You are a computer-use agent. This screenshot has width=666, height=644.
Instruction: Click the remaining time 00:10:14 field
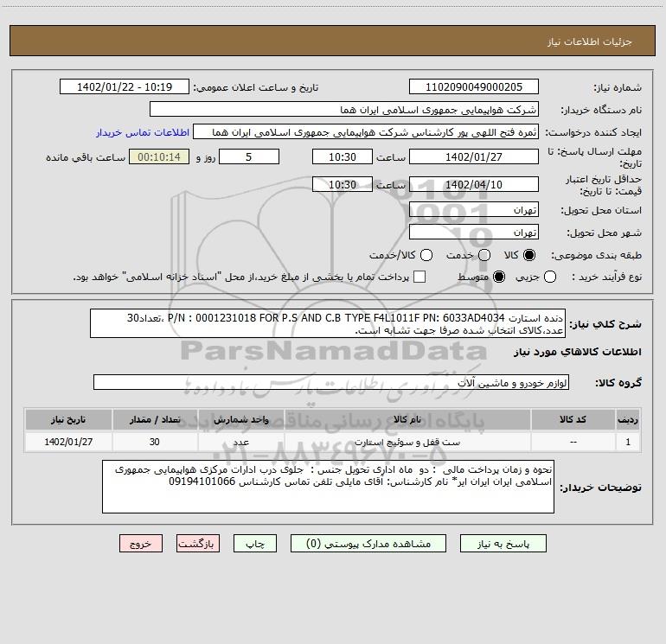pyautogui.click(x=159, y=156)
